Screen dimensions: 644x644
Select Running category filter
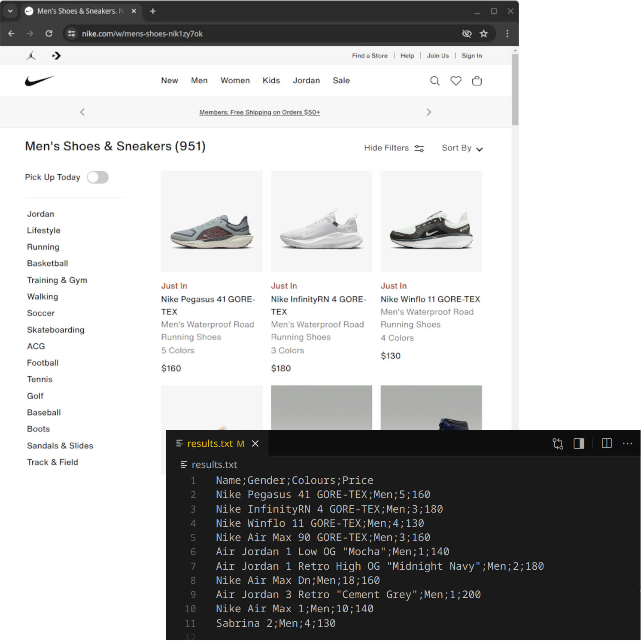point(43,247)
